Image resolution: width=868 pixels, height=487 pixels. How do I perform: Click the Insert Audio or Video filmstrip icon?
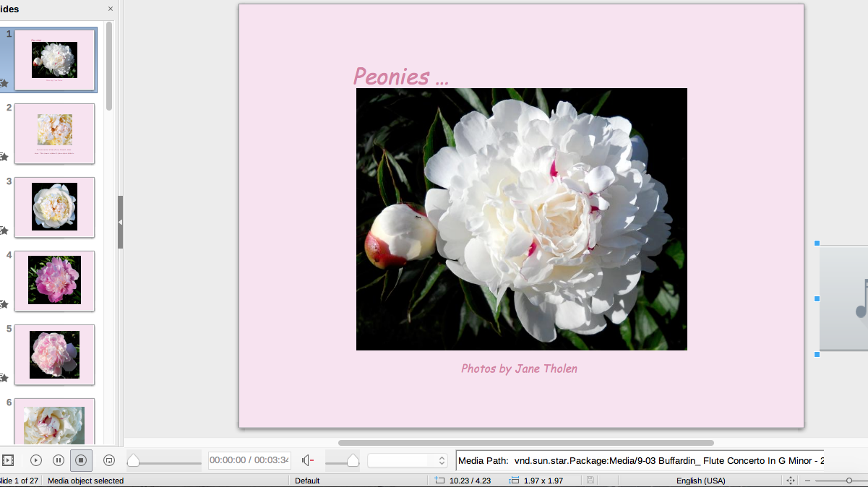click(8, 460)
